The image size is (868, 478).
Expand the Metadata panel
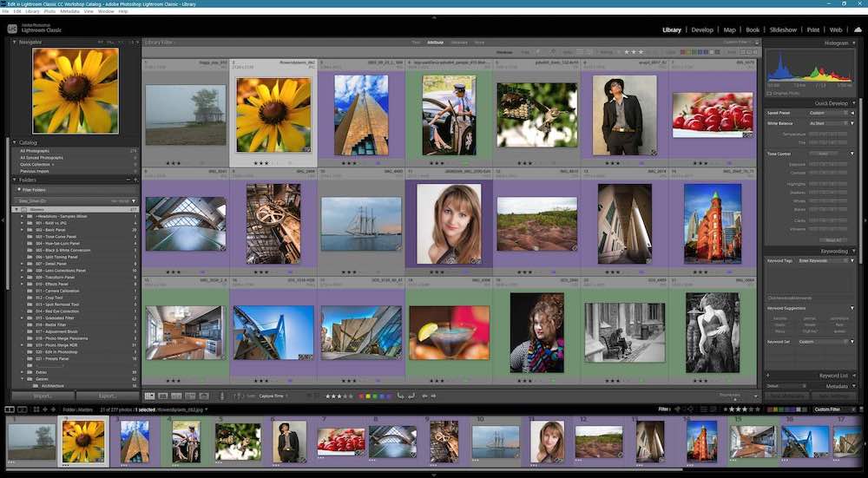click(x=853, y=386)
